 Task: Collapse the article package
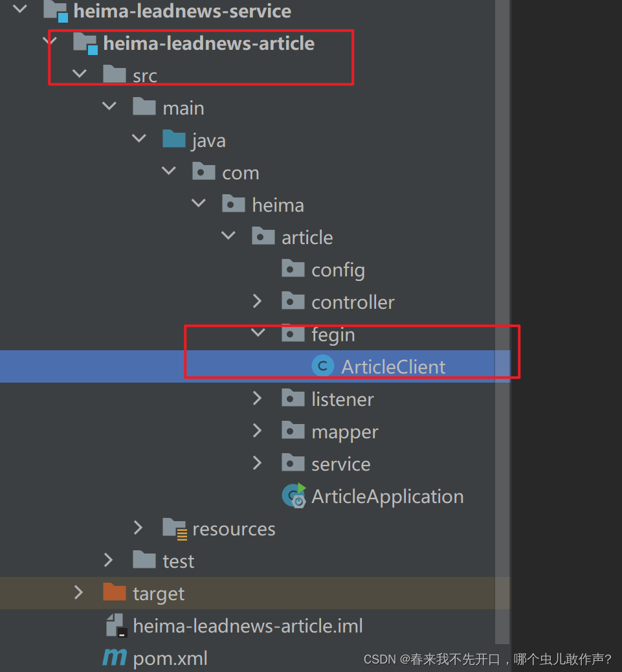(228, 235)
